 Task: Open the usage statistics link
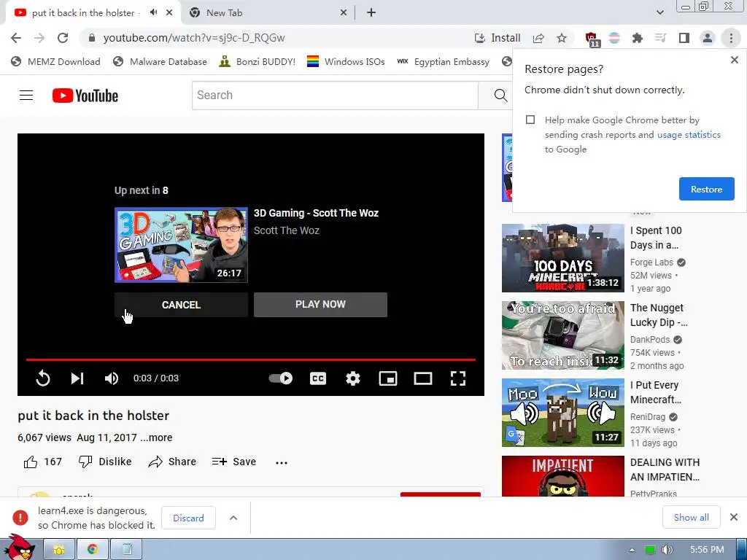[689, 135]
